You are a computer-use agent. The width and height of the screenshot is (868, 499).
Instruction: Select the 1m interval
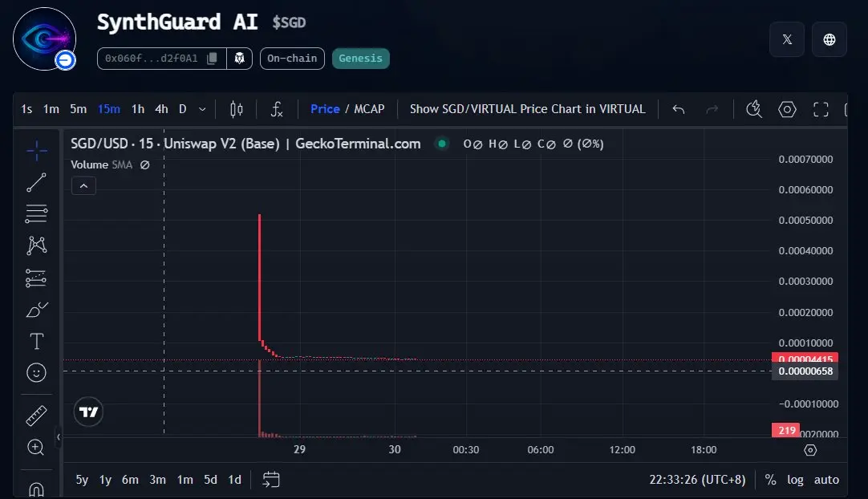[51, 109]
